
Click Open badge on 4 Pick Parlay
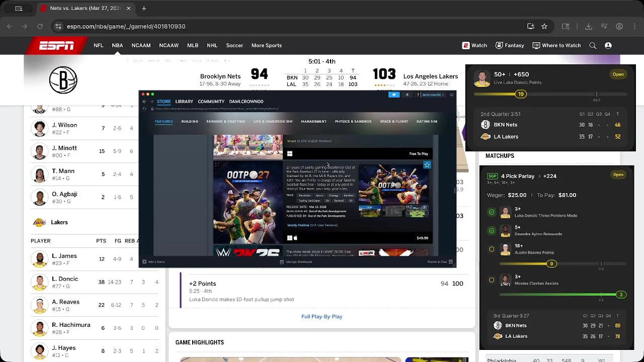click(x=618, y=175)
